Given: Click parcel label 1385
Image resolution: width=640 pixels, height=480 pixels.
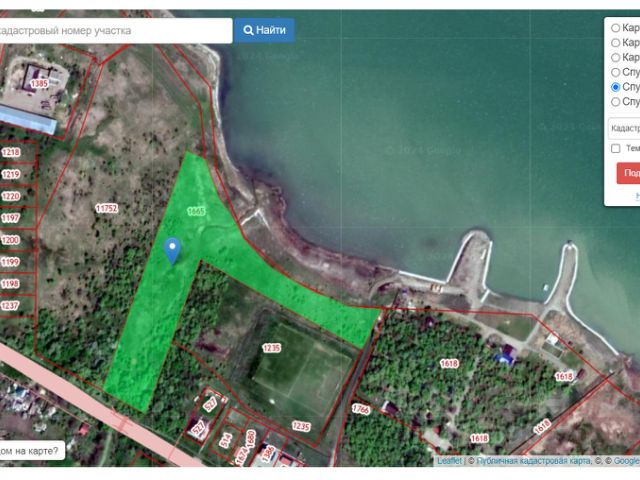Looking at the screenshot, I should pyautogui.click(x=39, y=83).
